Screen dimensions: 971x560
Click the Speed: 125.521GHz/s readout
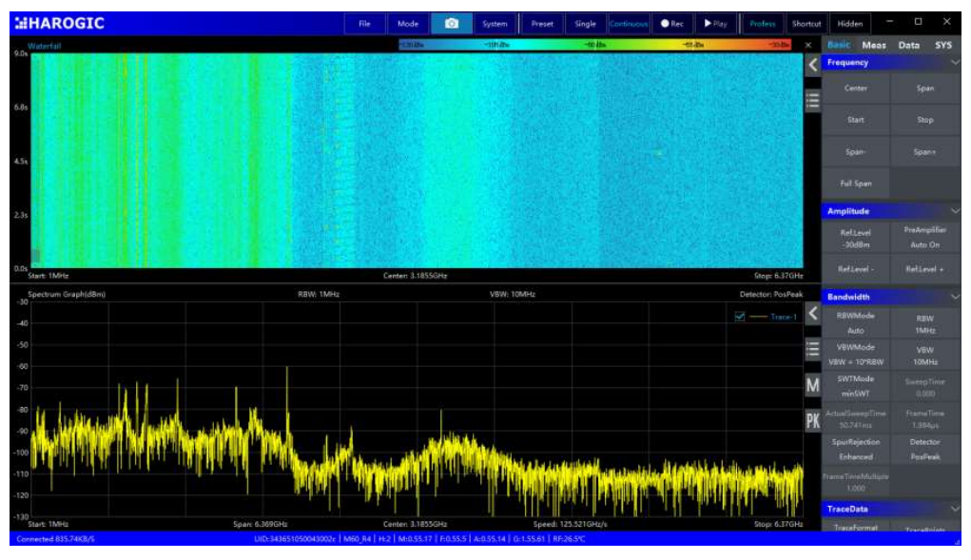(x=570, y=524)
